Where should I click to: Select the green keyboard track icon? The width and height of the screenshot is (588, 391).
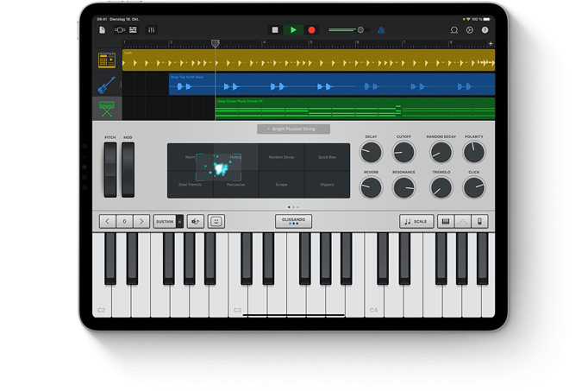[x=107, y=109]
